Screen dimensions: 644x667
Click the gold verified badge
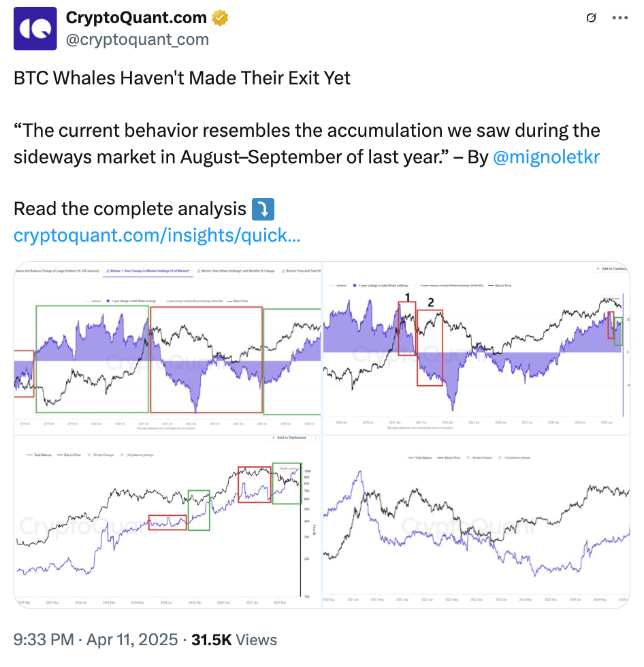click(x=220, y=18)
